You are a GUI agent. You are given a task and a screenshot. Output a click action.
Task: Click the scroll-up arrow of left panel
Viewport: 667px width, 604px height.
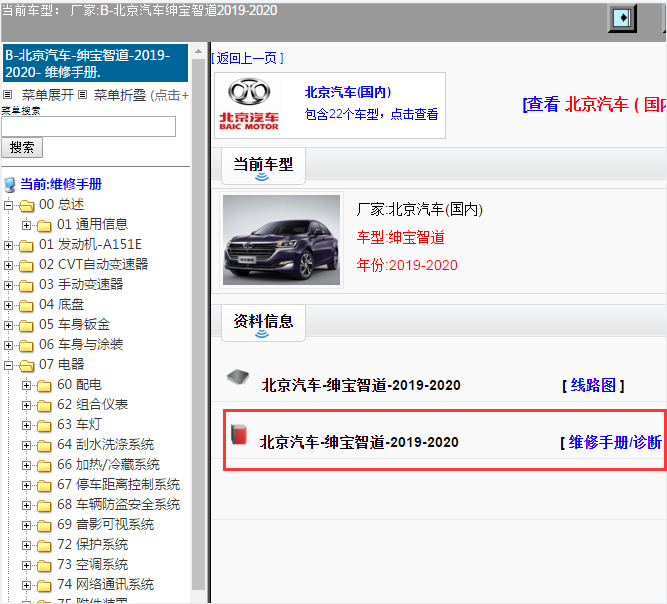coord(198,51)
